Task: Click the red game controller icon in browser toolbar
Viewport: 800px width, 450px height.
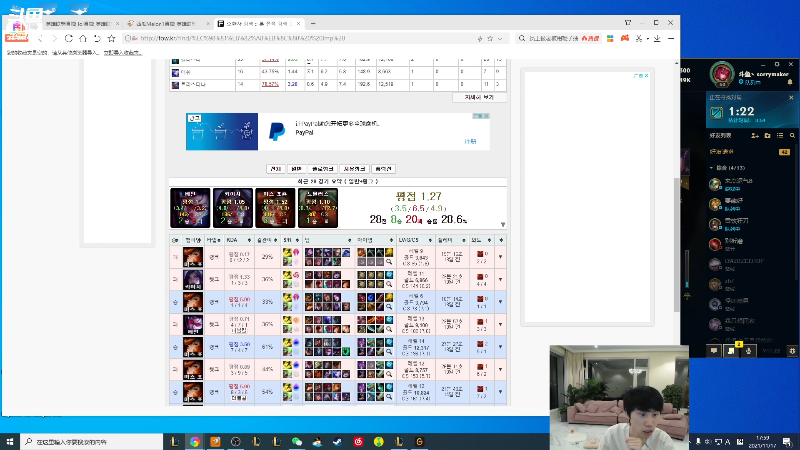Action: [x=624, y=38]
